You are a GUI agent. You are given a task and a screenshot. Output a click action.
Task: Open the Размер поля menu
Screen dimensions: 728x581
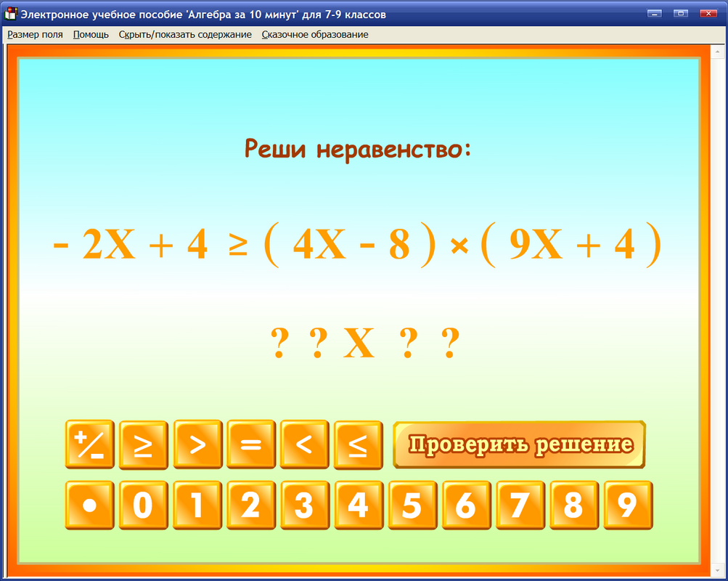pos(35,34)
